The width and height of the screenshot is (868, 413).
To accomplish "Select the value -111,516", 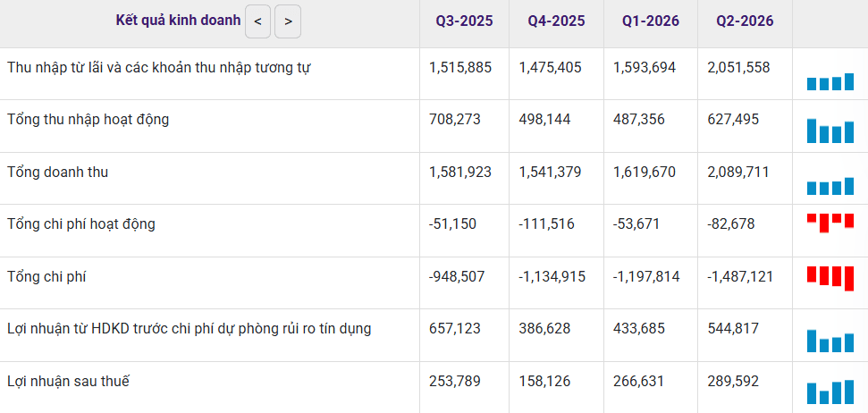I will tap(546, 224).
